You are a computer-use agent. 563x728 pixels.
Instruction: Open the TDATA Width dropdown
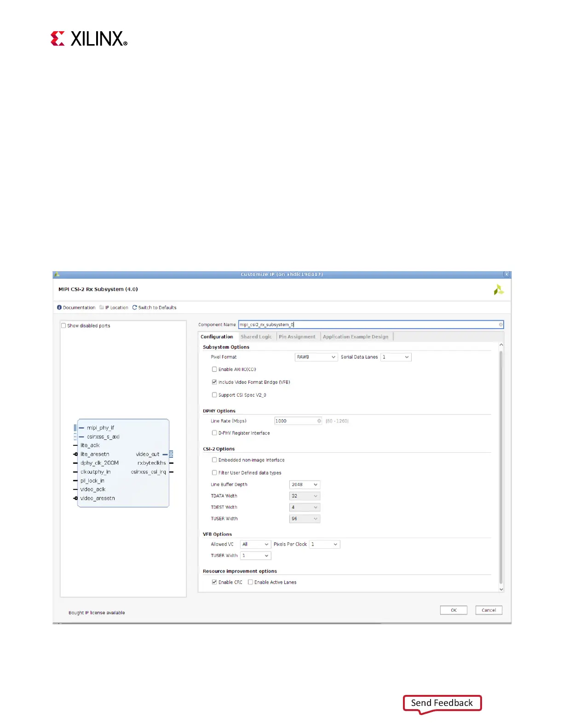point(304,496)
